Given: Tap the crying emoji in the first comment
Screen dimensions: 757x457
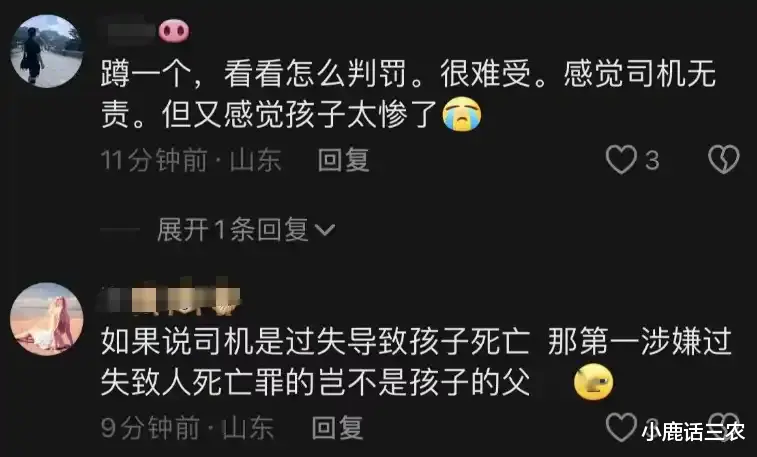Looking at the screenshot, I should (462, 114).
